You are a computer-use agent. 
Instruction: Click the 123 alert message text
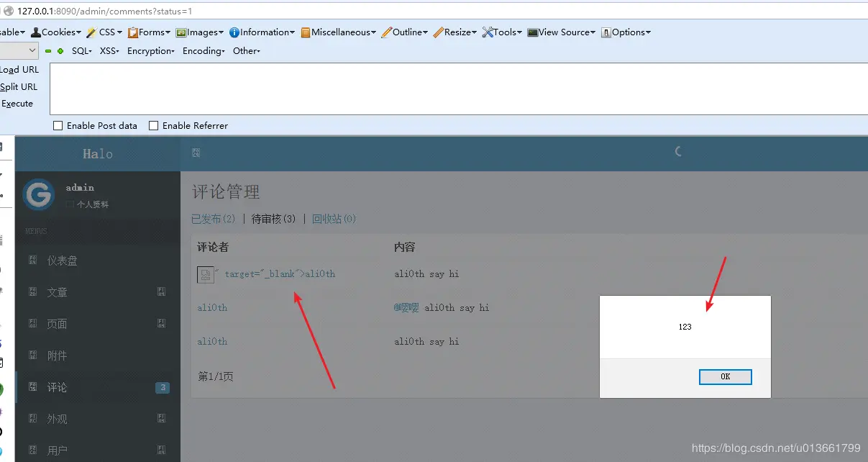click(685, 327)
